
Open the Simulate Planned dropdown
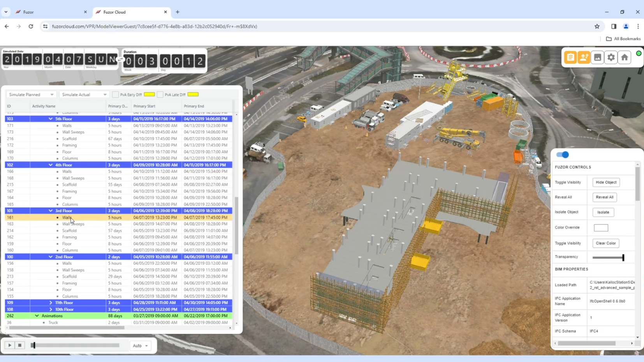coord(31,95)
